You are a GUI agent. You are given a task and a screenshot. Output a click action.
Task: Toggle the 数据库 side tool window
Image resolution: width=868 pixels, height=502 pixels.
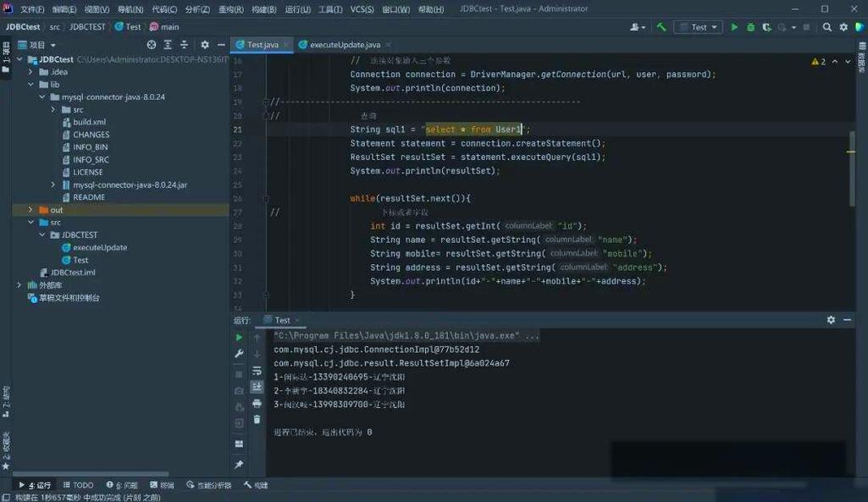point(862,58)
